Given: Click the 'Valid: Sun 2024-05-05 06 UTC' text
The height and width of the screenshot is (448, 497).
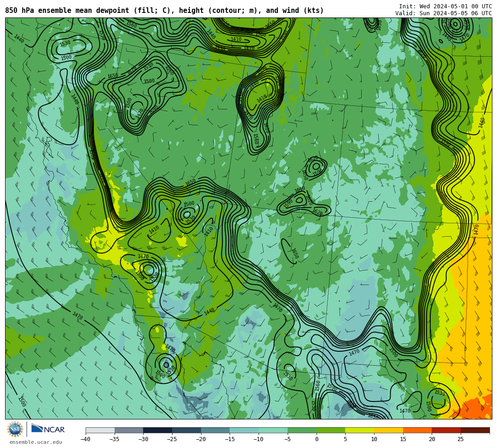Looking at the screenshot, I should pos(444,13).
